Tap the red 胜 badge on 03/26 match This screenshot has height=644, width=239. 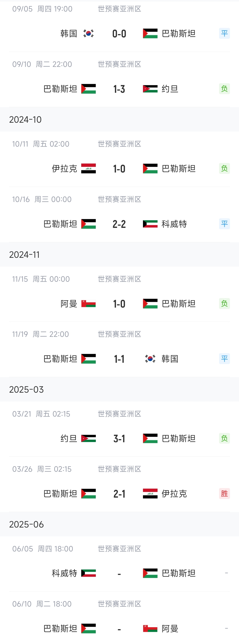[x=224, y=493]
